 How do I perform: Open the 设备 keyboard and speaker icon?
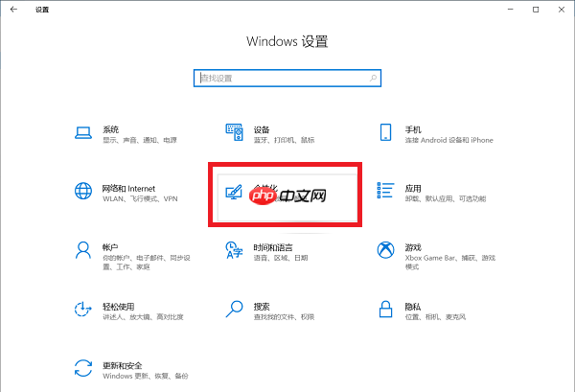coord(235,132)
